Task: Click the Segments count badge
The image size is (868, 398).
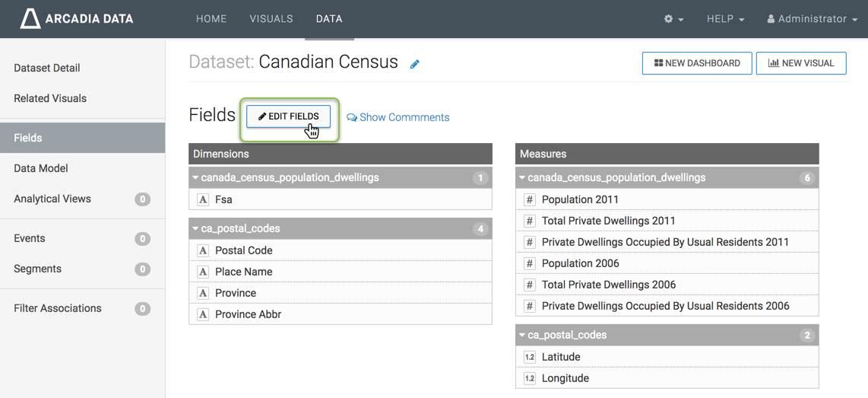Action: pyautogui.click(x=142, y=269)
